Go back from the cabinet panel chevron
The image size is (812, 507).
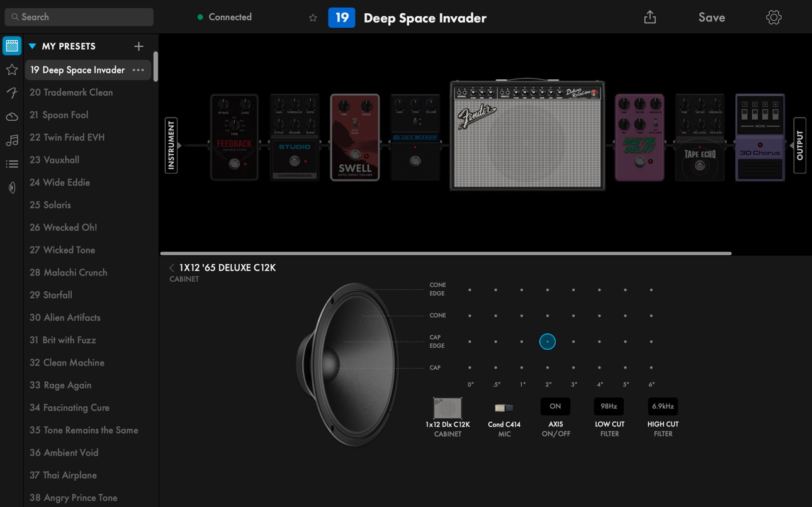[x=172, y=267]
